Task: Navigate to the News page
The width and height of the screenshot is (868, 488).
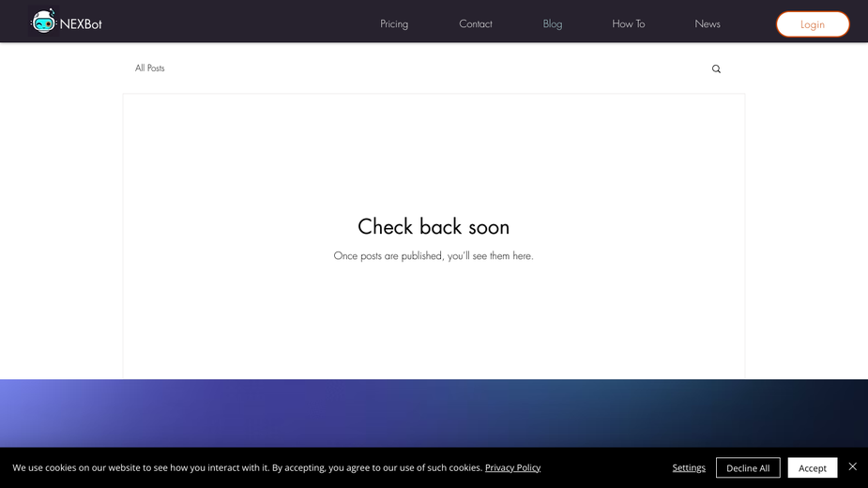Action: point(708,23)
